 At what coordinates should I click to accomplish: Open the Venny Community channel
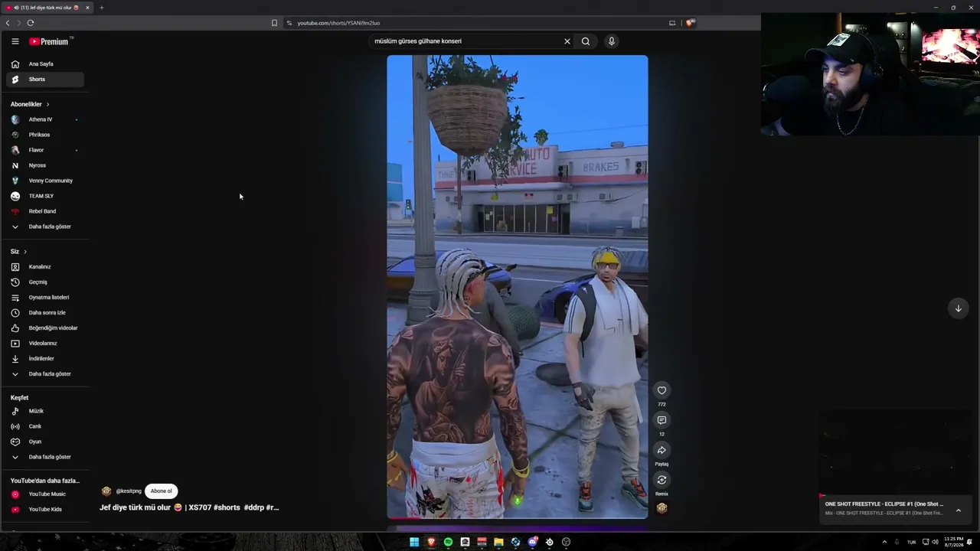point(45,181)
